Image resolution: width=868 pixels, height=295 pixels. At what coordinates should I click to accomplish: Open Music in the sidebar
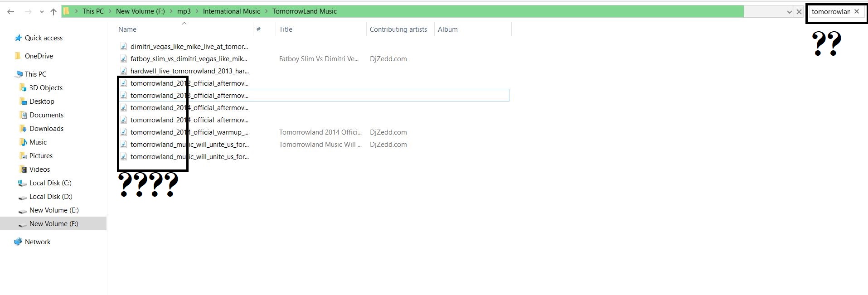38,142
